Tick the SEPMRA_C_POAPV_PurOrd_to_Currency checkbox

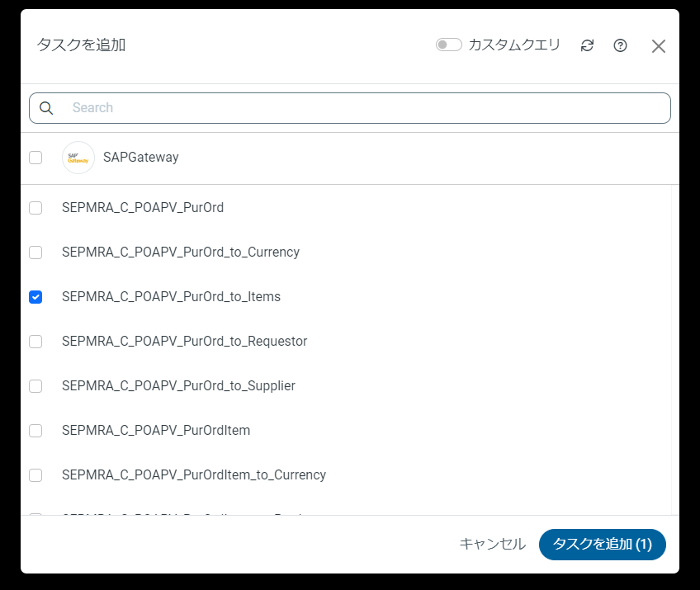pos(35,253)
